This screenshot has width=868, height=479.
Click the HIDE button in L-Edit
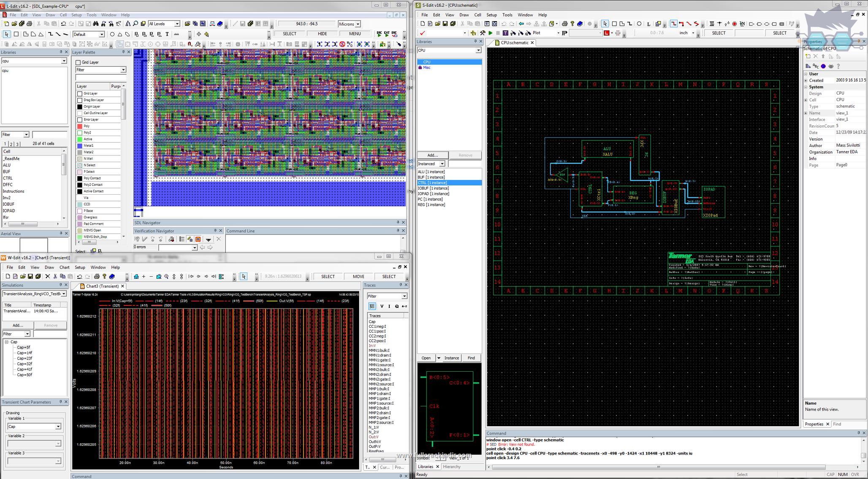pos(322,34)
